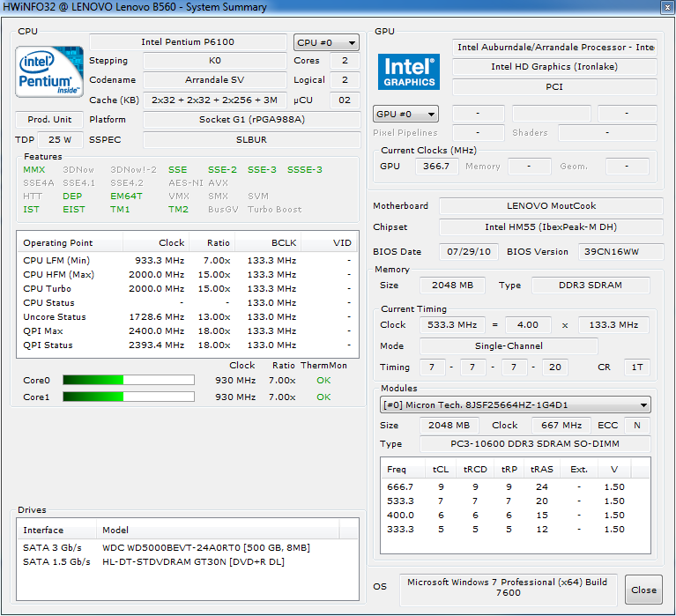Screen dimensions: 676x616
Task: Click the module clock 667 MHz field
Action: click(x=561, y=425)
